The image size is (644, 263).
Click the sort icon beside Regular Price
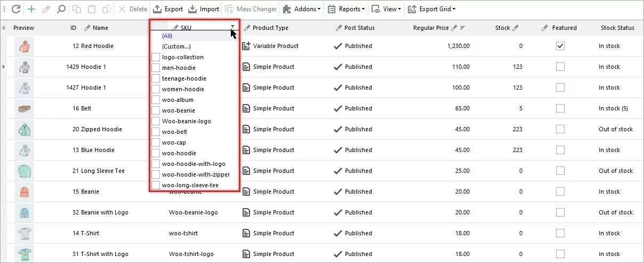(x=463, y=28)
